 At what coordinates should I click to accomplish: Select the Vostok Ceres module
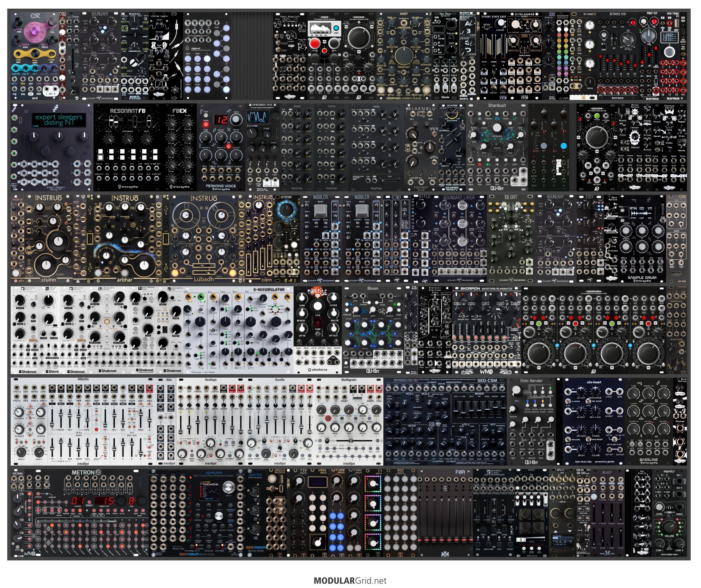332,147
